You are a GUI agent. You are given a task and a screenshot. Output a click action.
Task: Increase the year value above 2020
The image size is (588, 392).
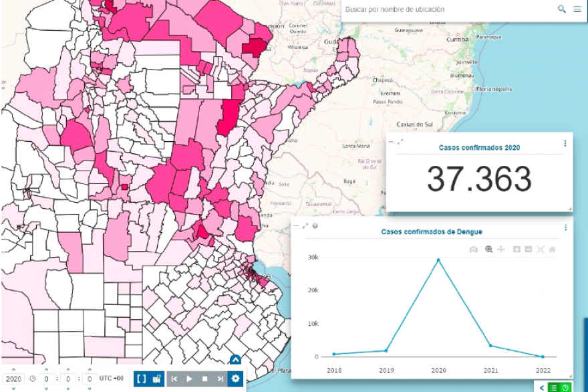pyautogui.click(x=13, y=369)
